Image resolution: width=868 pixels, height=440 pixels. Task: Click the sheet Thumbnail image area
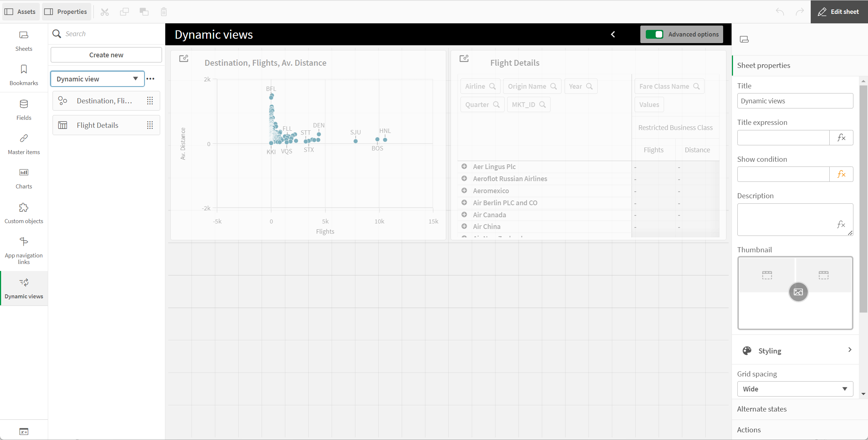[x=795, y=292]
